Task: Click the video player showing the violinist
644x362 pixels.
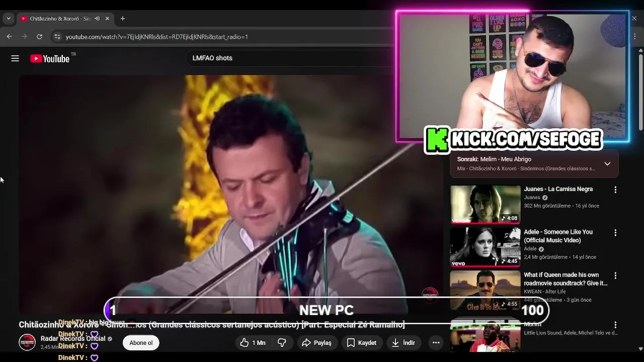Action: click(x=230, y=194)
